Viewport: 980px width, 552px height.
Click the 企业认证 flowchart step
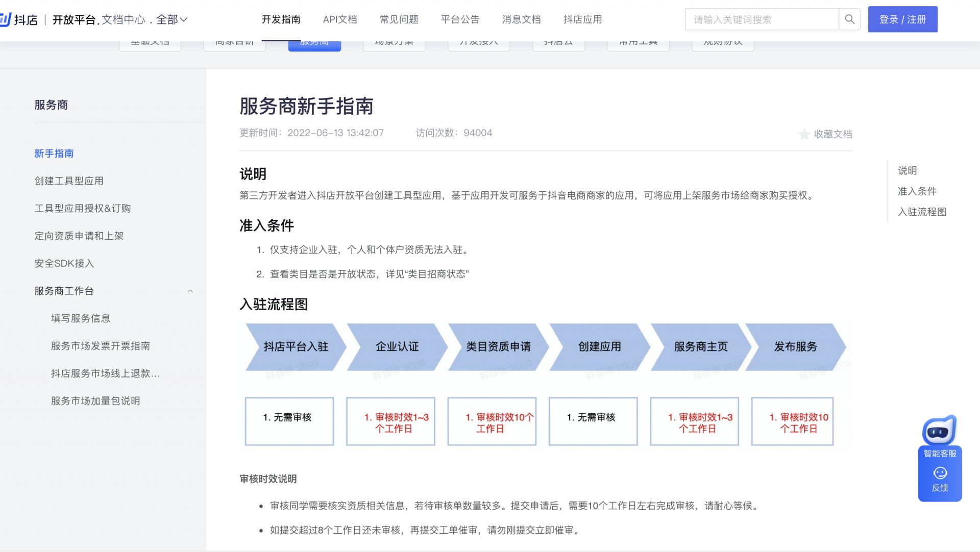click(397, 347)
